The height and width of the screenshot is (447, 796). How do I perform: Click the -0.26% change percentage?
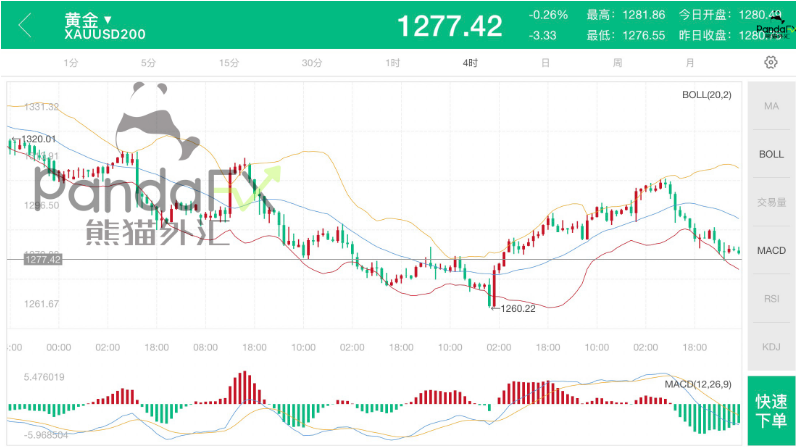coord(548,15)
